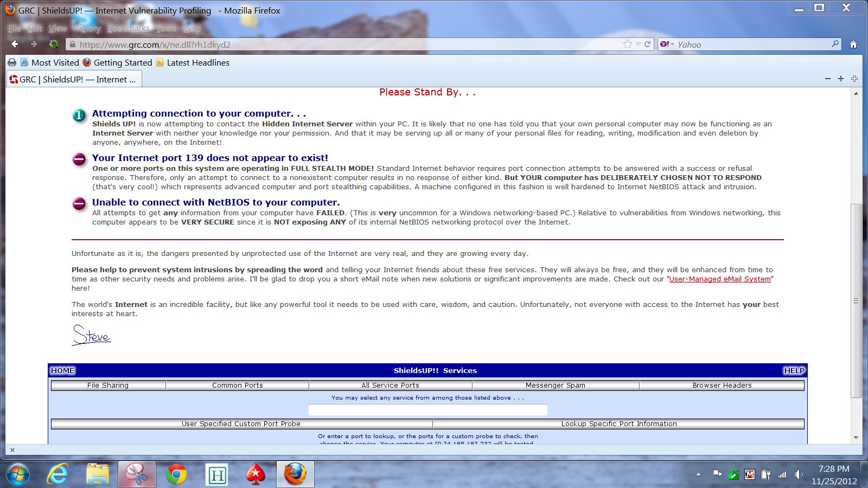Click Lookup Specific Port Information
This screenshot has width=868, height=488.
tap(619, 424)
